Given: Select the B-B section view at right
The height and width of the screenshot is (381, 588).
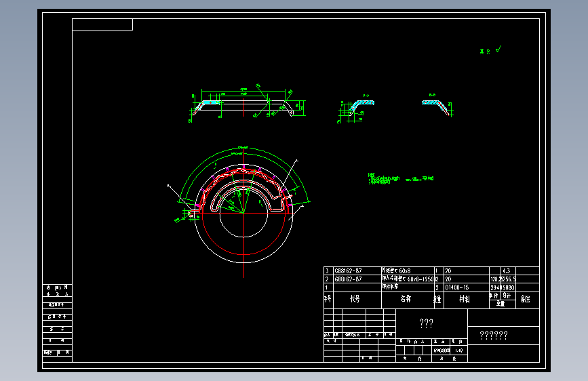Looking at the screenshot, I should pyautogui.click(x=437, y=105).
